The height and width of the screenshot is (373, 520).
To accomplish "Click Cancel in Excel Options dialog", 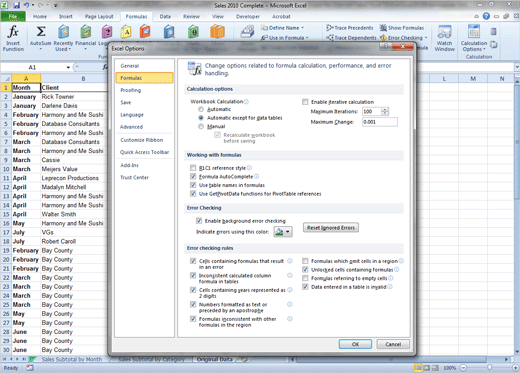I will point(393,344).
